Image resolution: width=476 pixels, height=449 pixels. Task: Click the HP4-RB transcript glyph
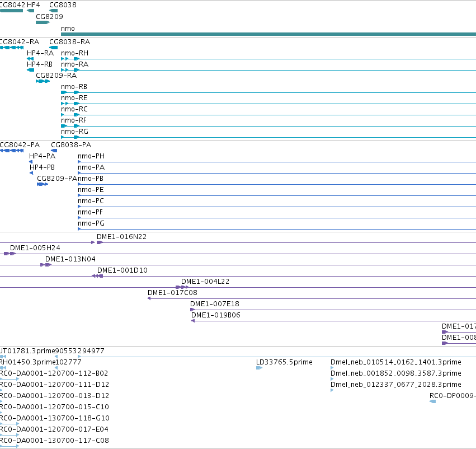(30, 70)
